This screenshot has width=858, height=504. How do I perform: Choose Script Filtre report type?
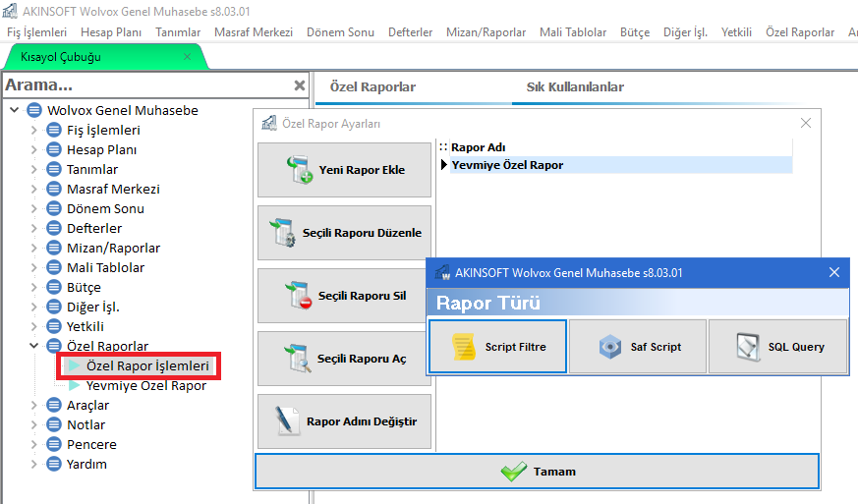(497, 347)
